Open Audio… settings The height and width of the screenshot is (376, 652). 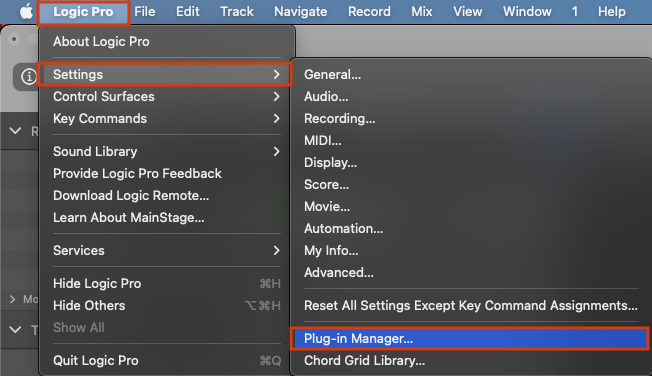point(470,96)
